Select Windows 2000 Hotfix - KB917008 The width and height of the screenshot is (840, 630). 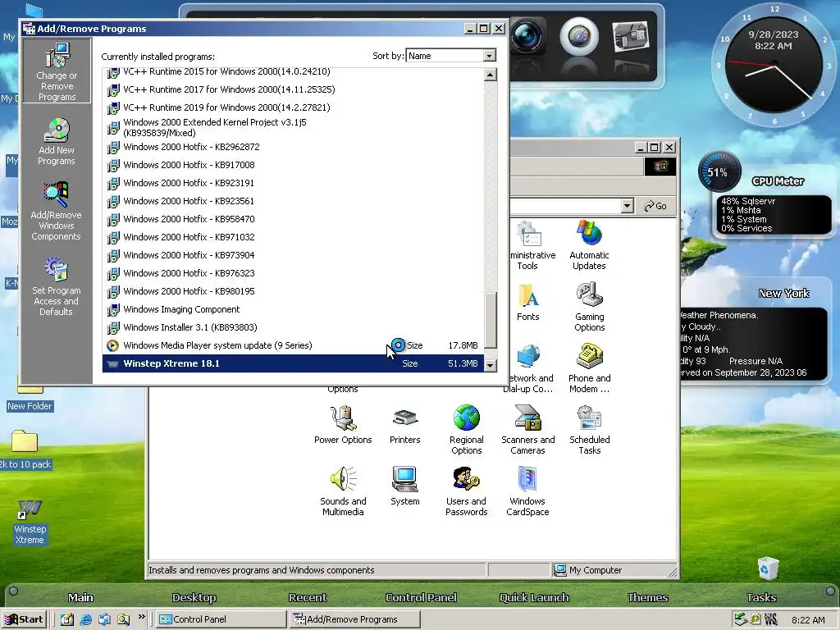293,165
